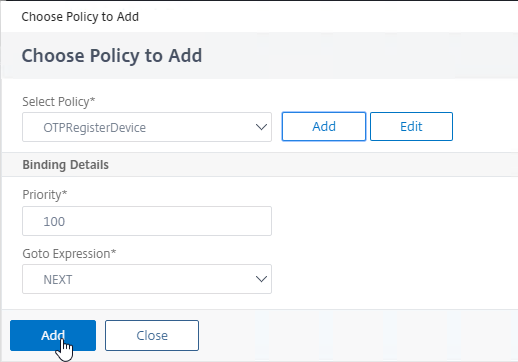Confirm with the blue Add button
The image size is (518, 362).
pyautogui.click(x=53, y=335)
